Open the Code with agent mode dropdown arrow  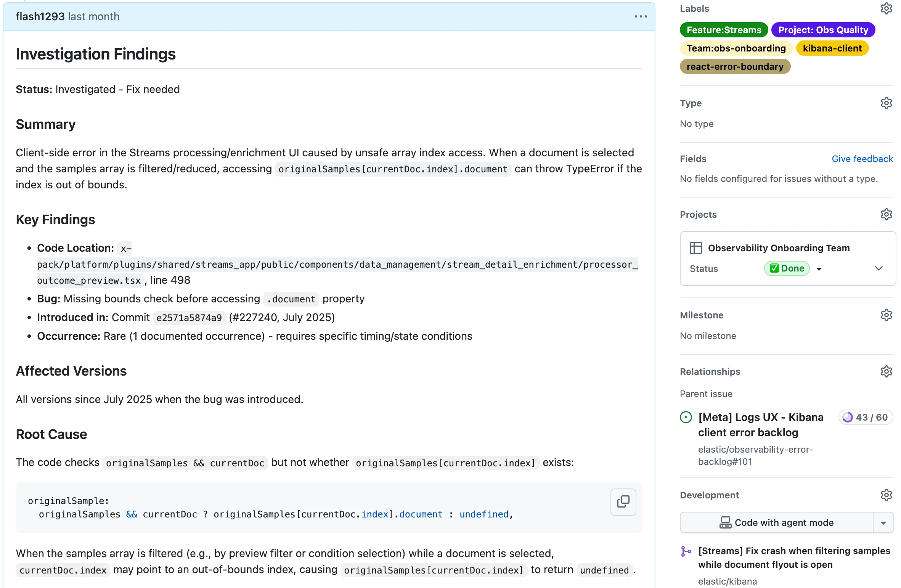pyautogui.click(x=884, y=522)
